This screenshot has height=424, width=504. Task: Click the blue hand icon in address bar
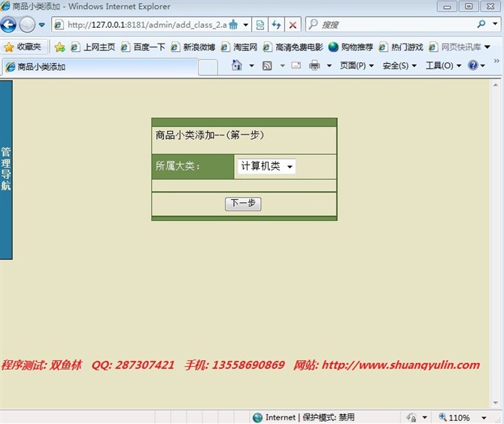click(234, 25)
